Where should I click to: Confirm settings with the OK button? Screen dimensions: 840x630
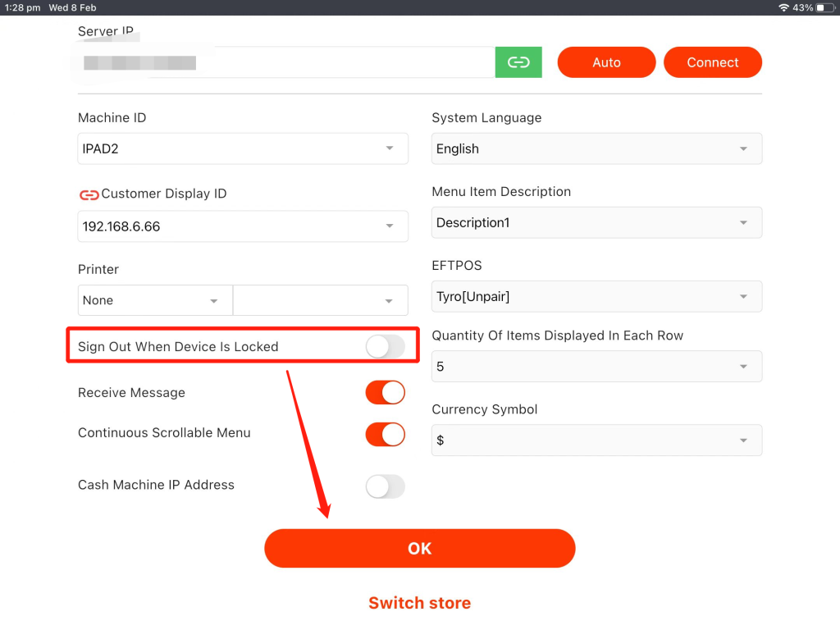click(x=419, y=549)
